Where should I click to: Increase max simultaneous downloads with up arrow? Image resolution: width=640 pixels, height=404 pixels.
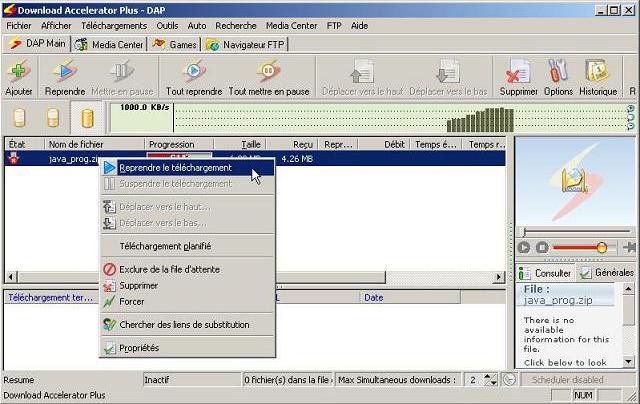click(x=489, y=377)
